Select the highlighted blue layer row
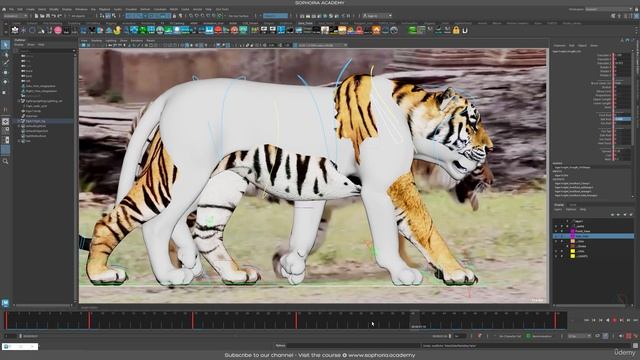Viewport: 640px width, 360px height. [593, 236]
